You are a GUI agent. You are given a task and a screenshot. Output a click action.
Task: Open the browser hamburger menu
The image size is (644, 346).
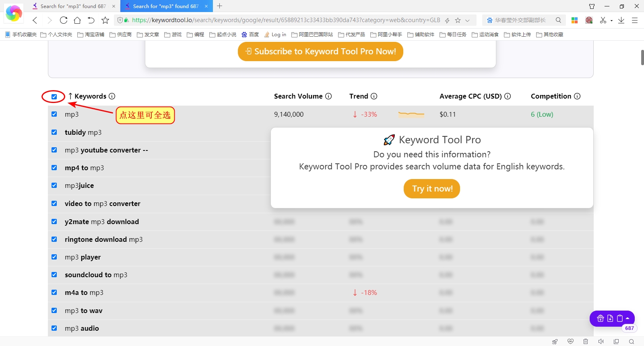point(635,20)
